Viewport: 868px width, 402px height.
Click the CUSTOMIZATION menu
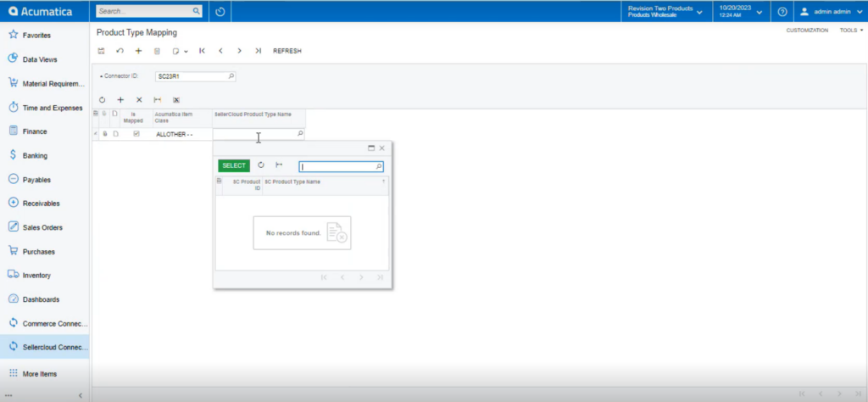coord(807,31)
